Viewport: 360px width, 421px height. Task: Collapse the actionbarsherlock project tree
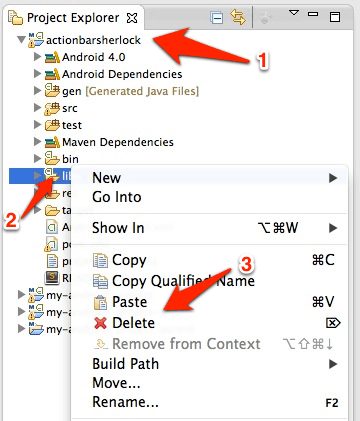point(22,40)
